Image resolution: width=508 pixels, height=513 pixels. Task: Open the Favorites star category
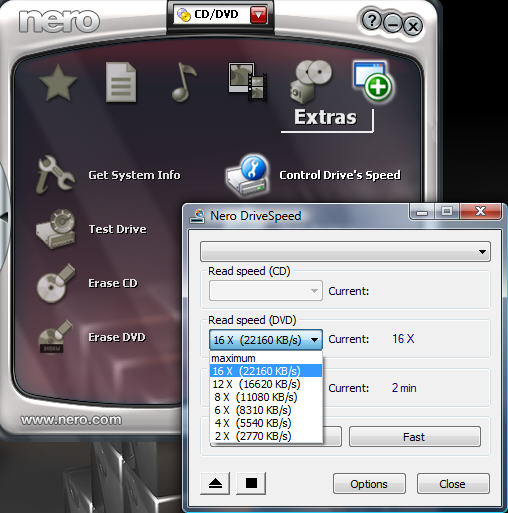coord(59,82)
